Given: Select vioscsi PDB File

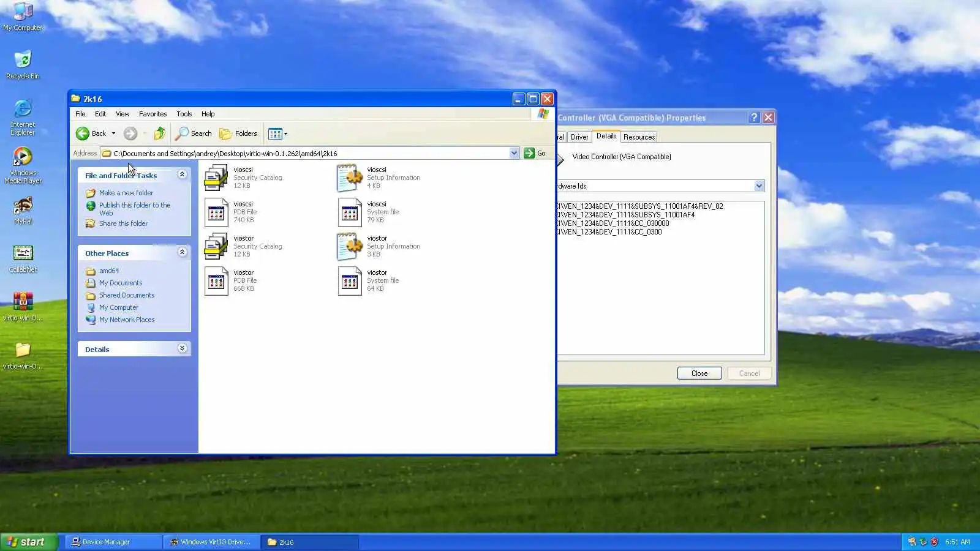Looking at the screenshot, I should point(231,212).
